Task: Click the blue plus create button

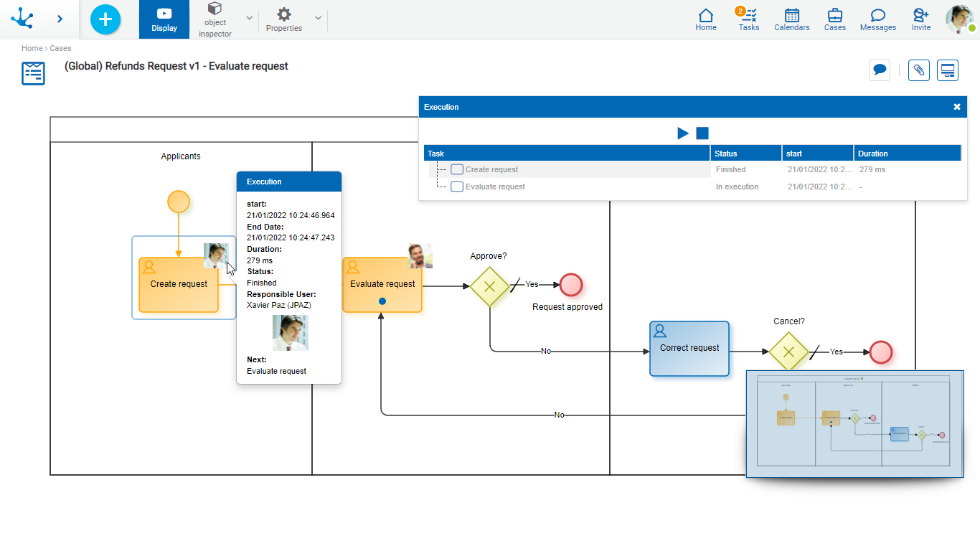Action: pos(105,19)
